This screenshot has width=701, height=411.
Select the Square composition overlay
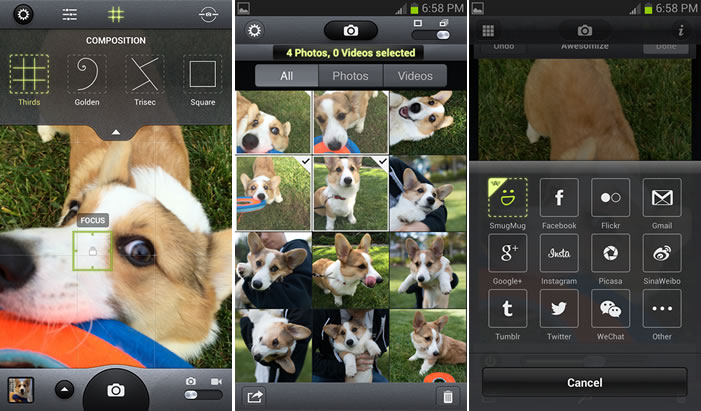(x=203, y=80)
